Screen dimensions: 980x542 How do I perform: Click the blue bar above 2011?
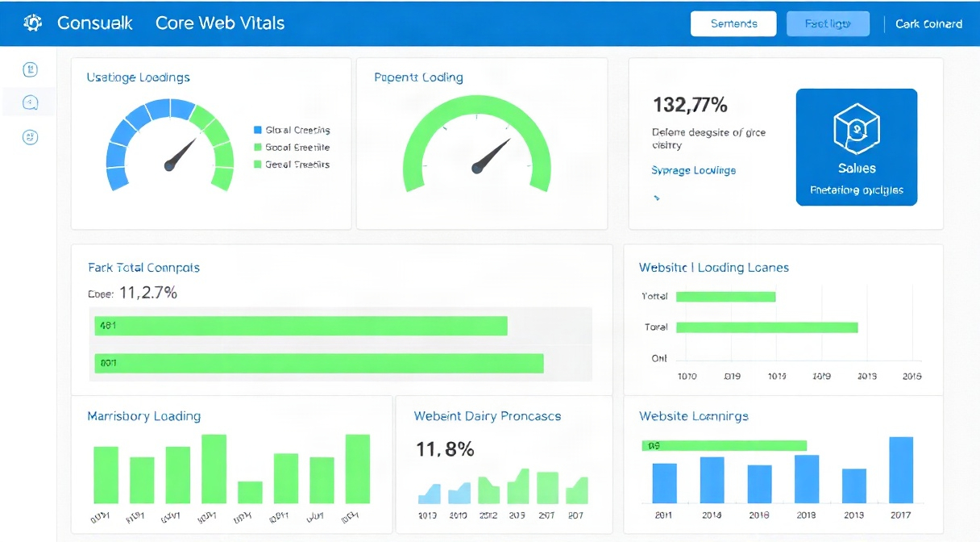click(664, 483)
